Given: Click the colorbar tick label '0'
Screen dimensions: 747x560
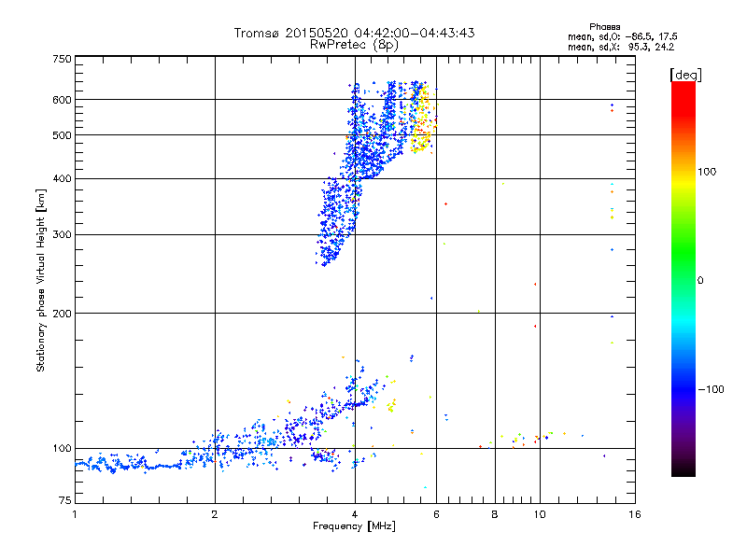Looking at the screenshot, I should click(x=699, y=281).
